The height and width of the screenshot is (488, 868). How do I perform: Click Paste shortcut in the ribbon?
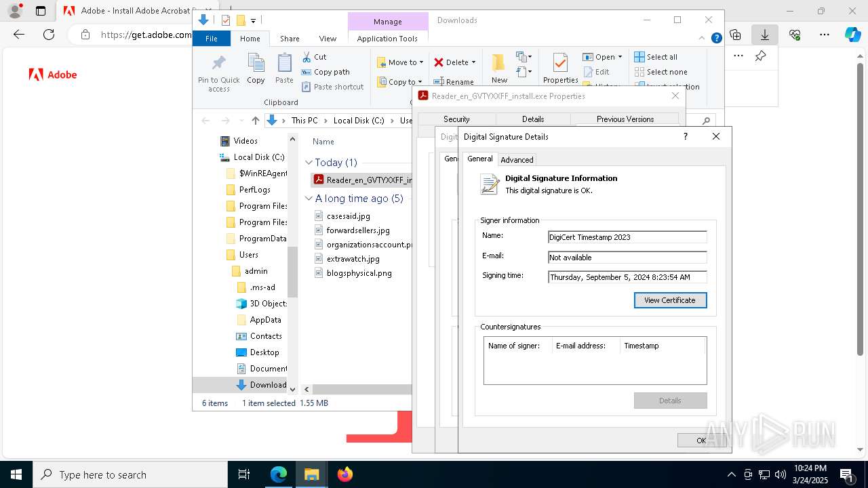333,87
